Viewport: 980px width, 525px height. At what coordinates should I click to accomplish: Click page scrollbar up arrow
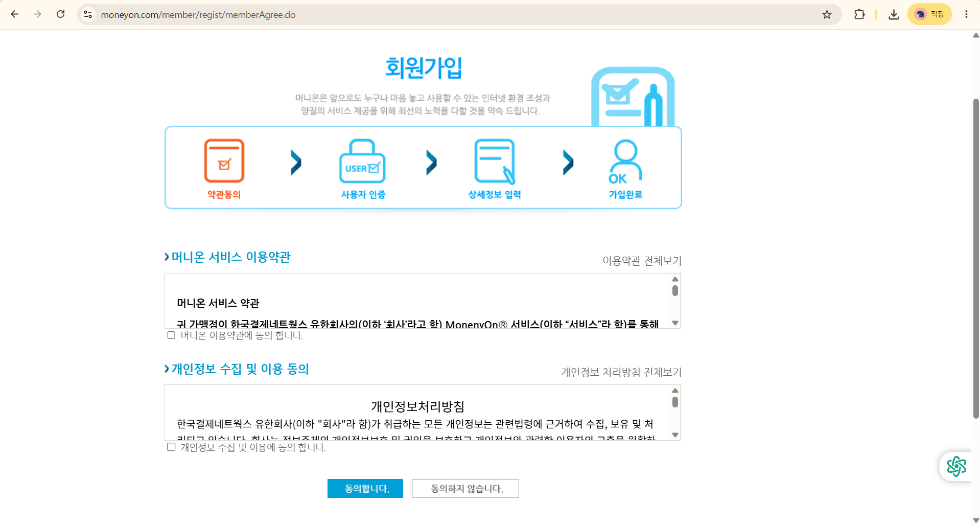point(976,35)
